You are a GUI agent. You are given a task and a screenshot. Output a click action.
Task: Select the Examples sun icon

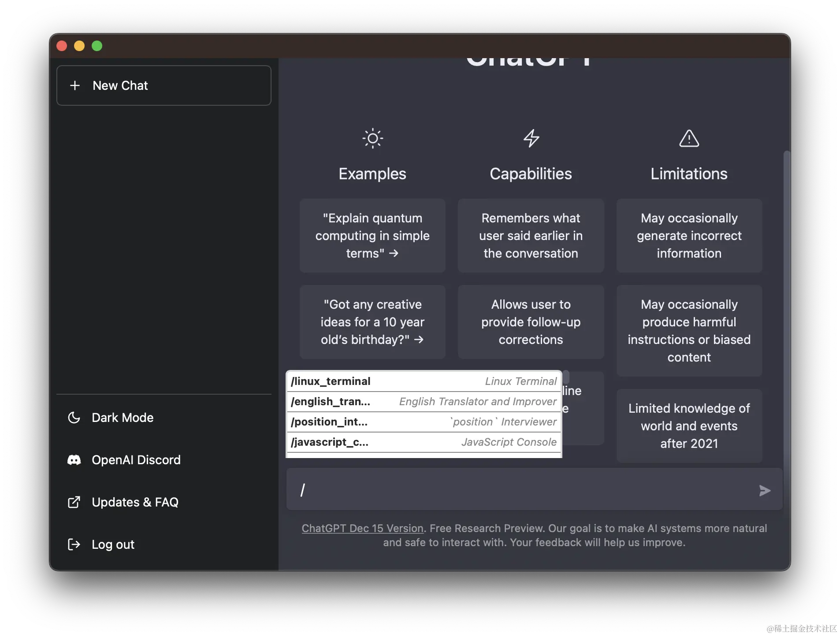(372, 138)
